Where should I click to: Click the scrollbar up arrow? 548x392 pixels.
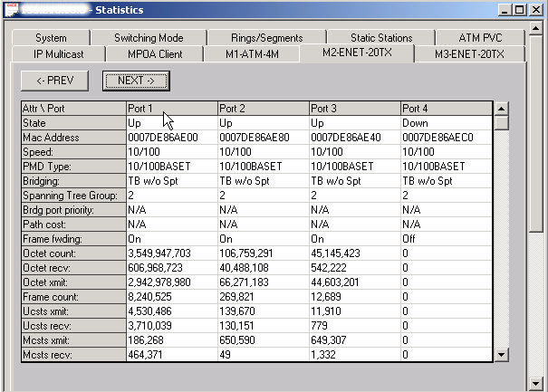point(501,108)
